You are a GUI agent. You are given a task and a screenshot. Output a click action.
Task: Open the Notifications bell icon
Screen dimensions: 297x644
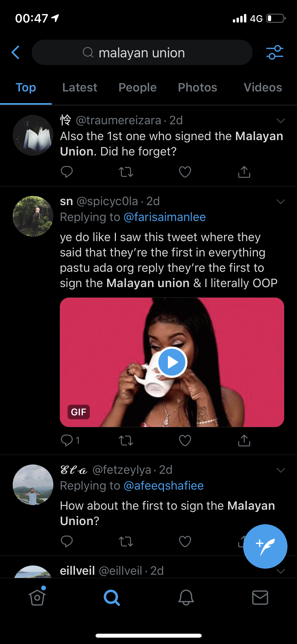pyautogui.click(x=186, y=597)
